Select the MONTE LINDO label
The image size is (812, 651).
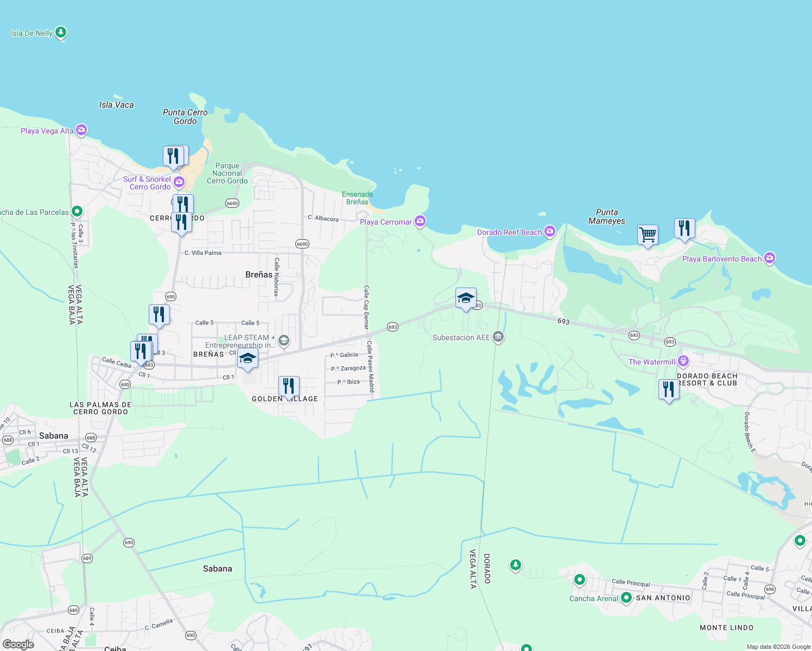click(727, 628)
